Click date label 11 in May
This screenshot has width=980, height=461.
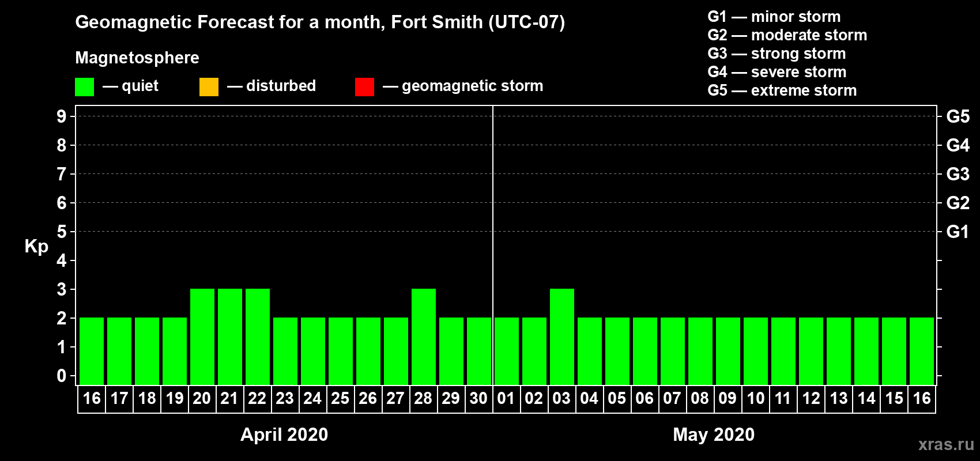click(783, 398)
